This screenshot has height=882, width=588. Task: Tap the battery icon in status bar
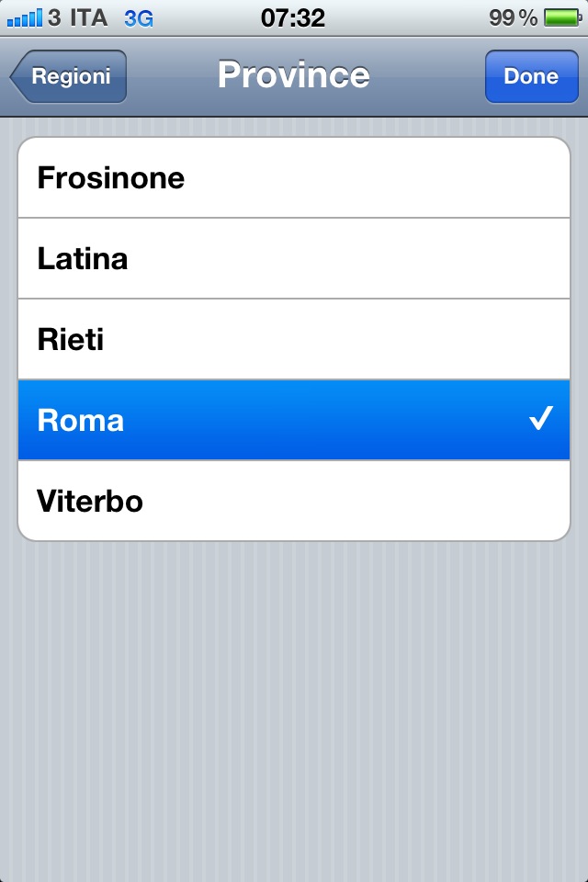[562, 17]
